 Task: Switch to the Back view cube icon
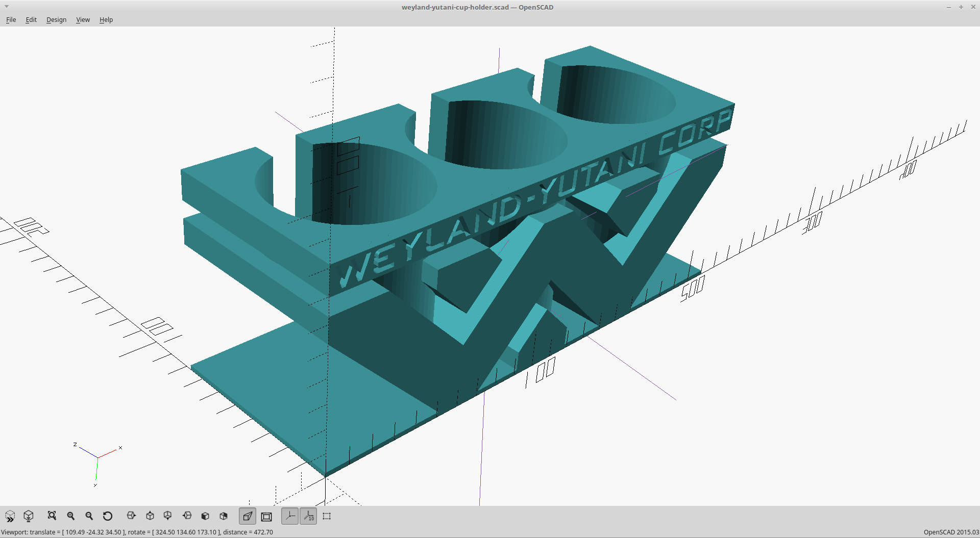pos(224,516)
